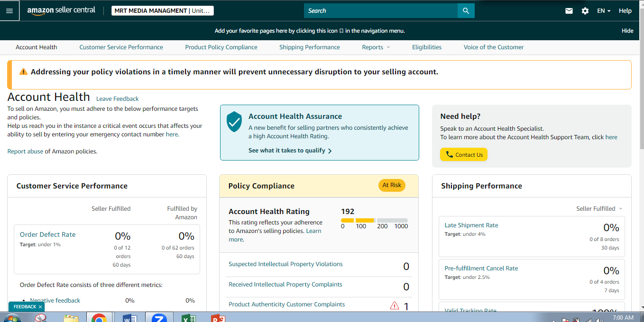This screenshot has width=644, height=322.
Task: Click the yellow Contact Us button
Action: 463,154
